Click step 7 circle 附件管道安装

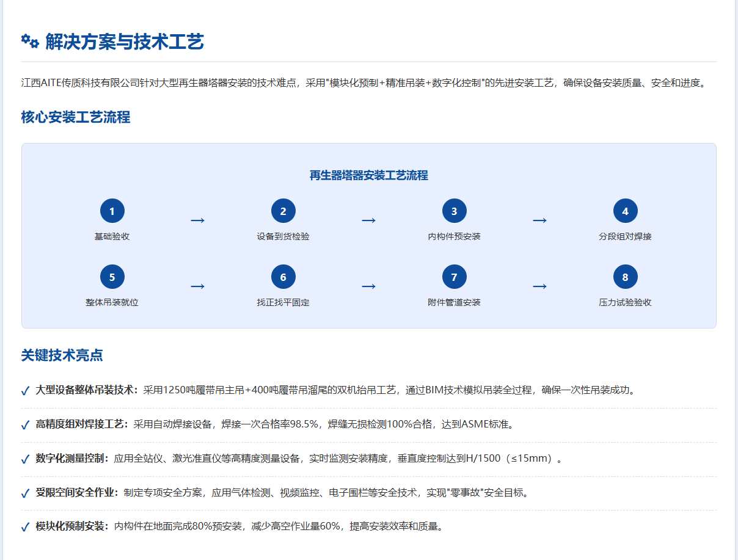coord(454,277)
